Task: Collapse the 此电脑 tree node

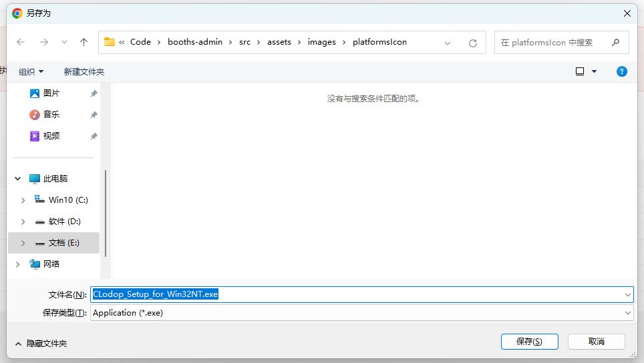Action: coord(17,179)
